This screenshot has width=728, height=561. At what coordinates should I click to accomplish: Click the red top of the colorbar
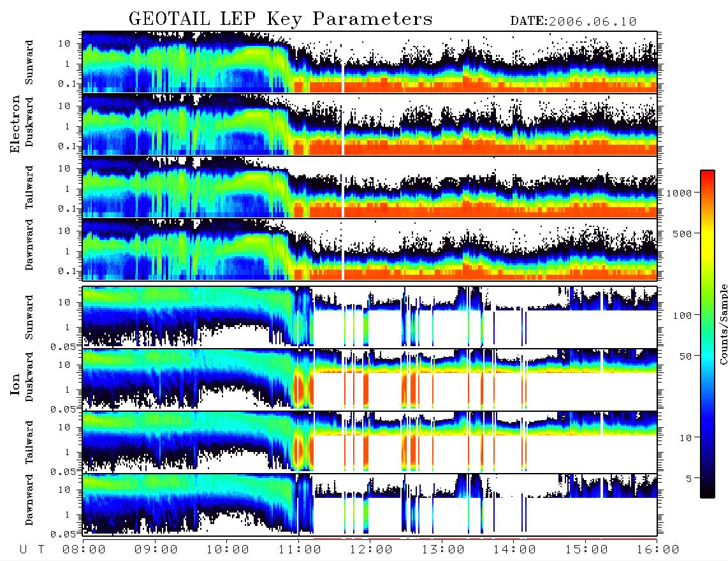pos(707,177)
